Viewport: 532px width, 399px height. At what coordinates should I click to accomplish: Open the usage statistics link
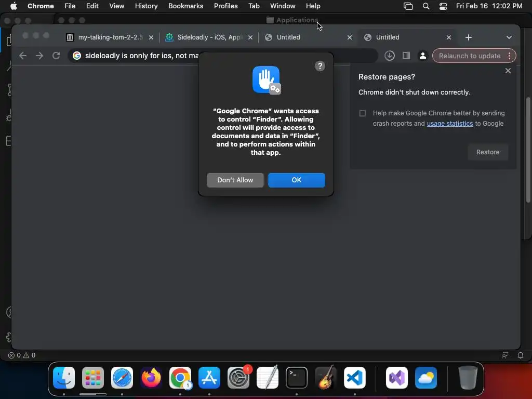pyautogui.click(x=449, y=124)
